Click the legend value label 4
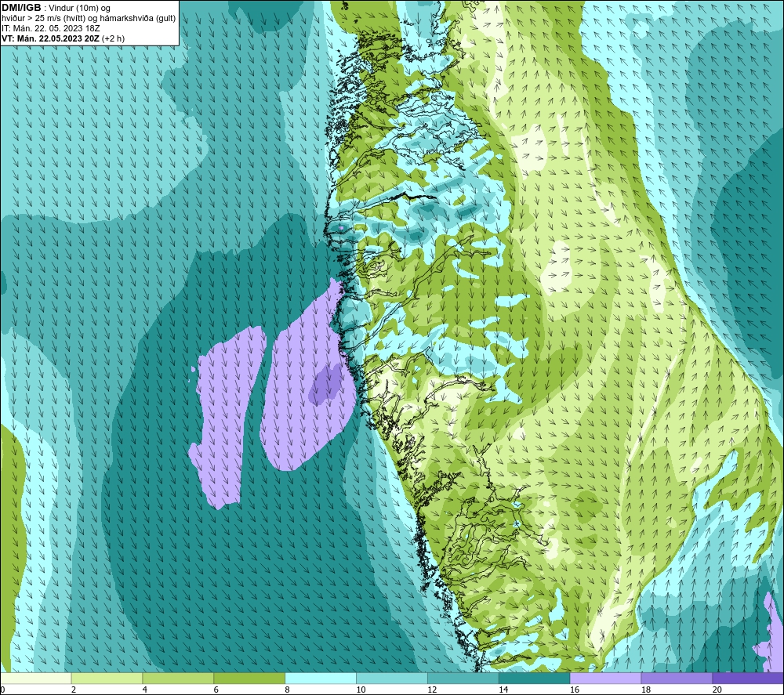784x695 pixels. [144, 690]
